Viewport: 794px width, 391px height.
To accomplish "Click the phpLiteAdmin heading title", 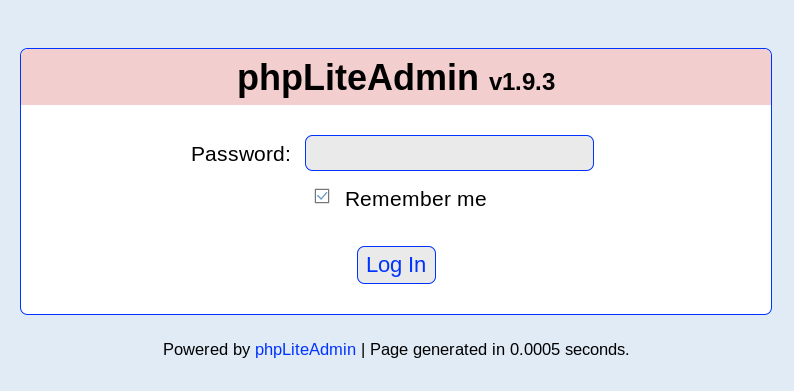I will (x=358, y=78).
